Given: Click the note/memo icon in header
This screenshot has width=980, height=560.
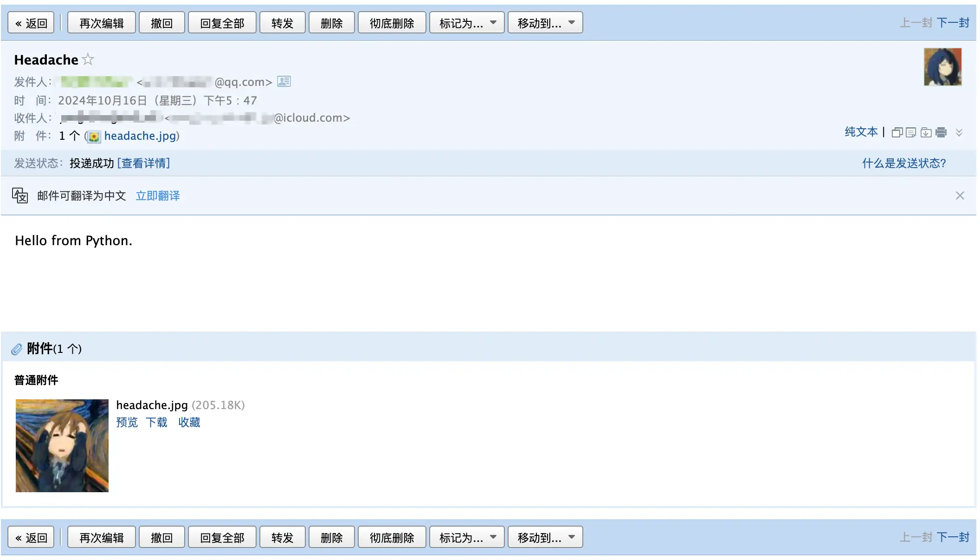Looking at the screenshot, I should tap(911, 133).
